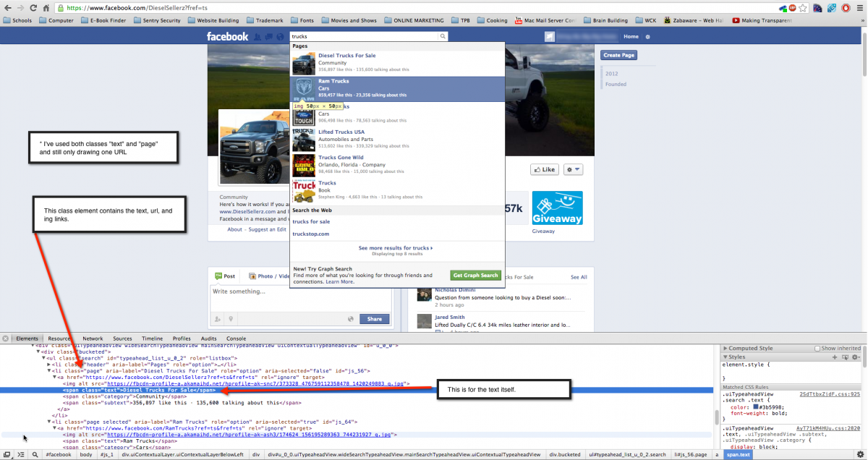Collapse the ul class search node
This screenshot has height=460, width=868.
[x=43, y=358]
